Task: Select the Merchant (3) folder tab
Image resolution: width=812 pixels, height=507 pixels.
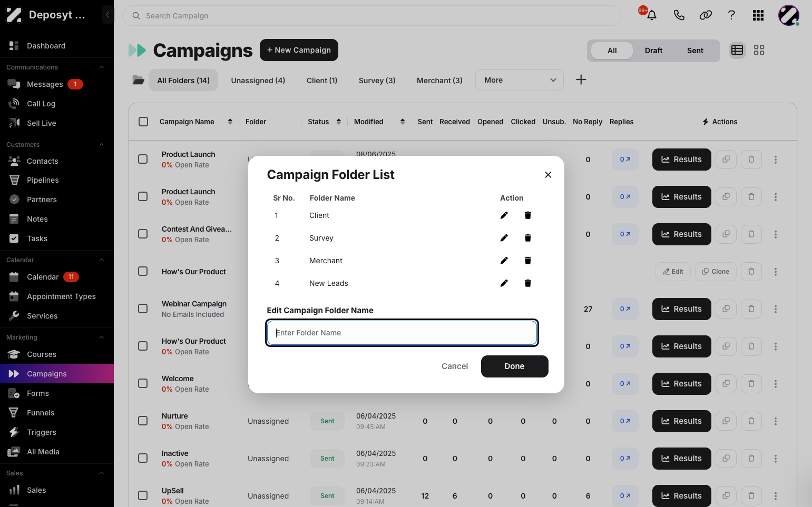Action: tap(439, 81)
